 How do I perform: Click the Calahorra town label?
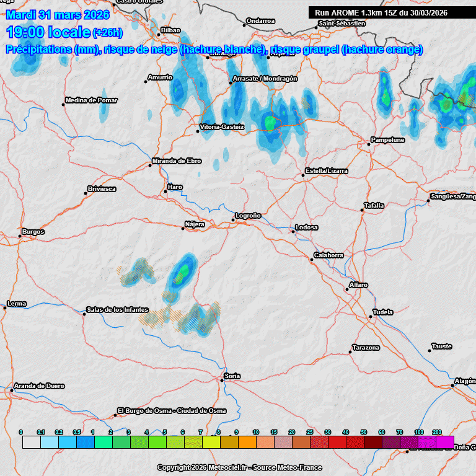[x=328, y=255]
